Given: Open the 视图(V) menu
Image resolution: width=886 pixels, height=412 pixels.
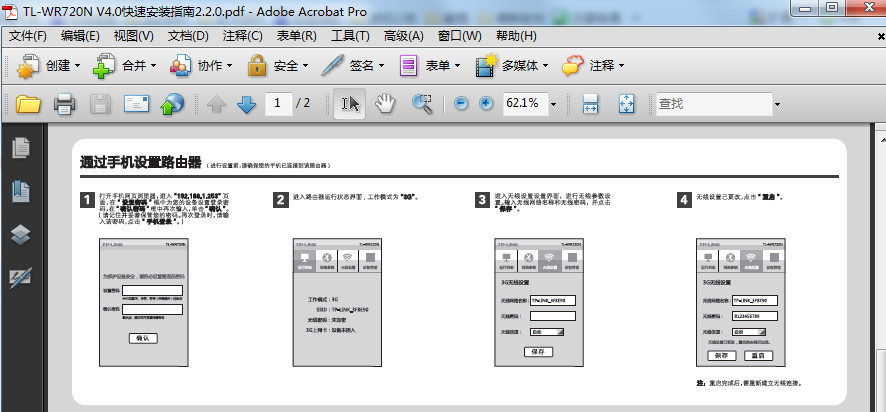Looking at the screenshot, I should pos(133,36).
